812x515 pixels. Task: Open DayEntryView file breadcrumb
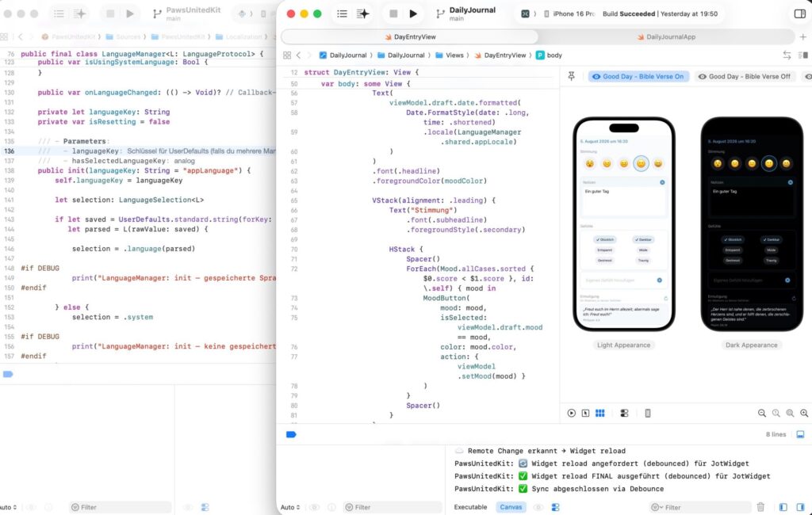point(500,55)
